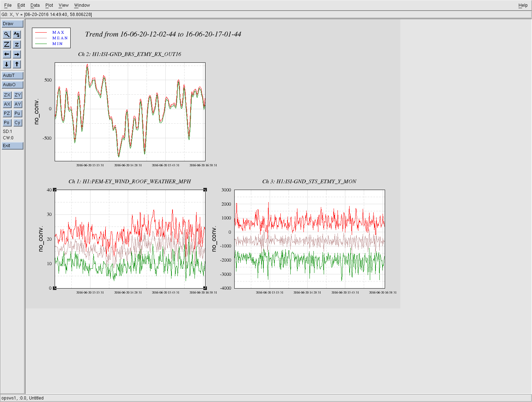Click the top-left selection handle of Ch 1 graph
The width and height of the screenshot is (532, 402).
coord(55,190)
